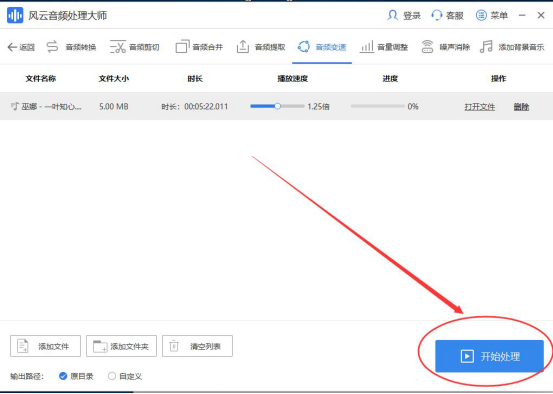
Task: Click the volume adjust bars icon
Action: pos(366,47)
